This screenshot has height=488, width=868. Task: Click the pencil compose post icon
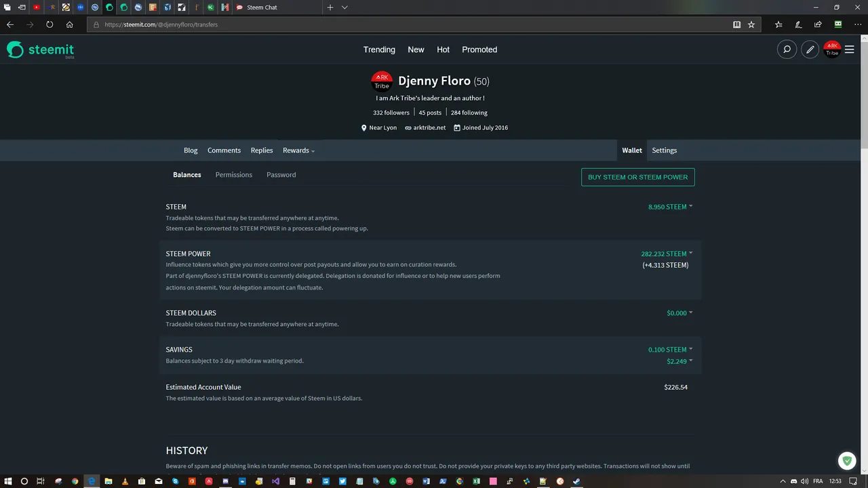click(x=810, y=49)
